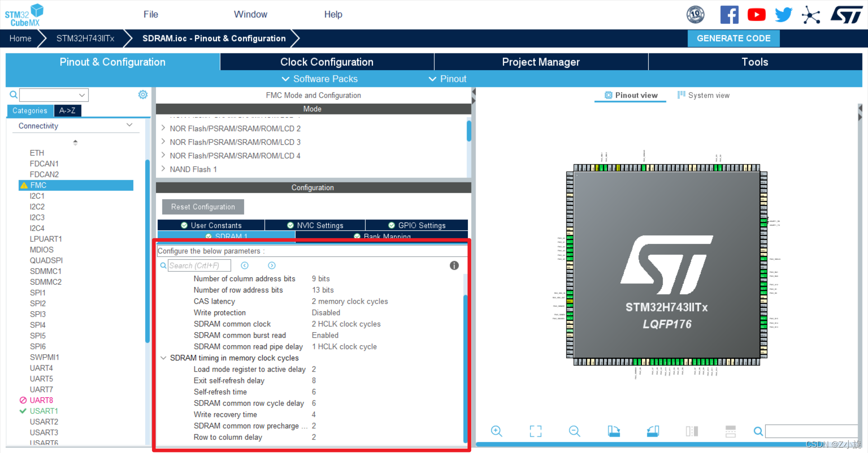Show the A->Z peripheral list
Screen dimensions: 868x453
[x=67, y=110]
